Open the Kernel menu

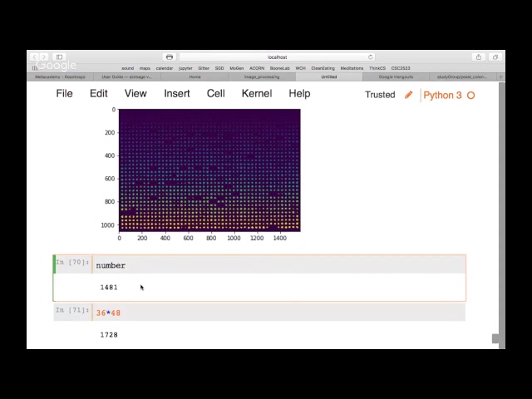pos(257,94)
